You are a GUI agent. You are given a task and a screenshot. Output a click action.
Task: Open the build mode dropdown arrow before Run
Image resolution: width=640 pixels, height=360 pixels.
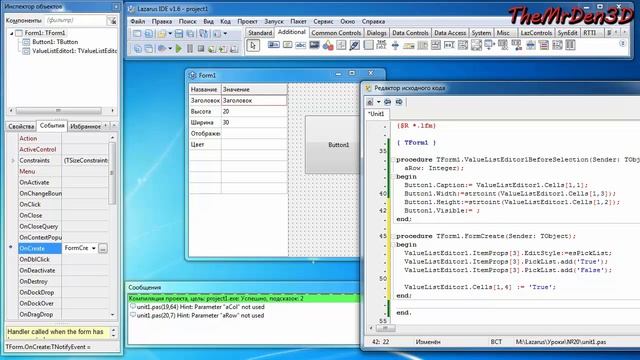[170, 48]
